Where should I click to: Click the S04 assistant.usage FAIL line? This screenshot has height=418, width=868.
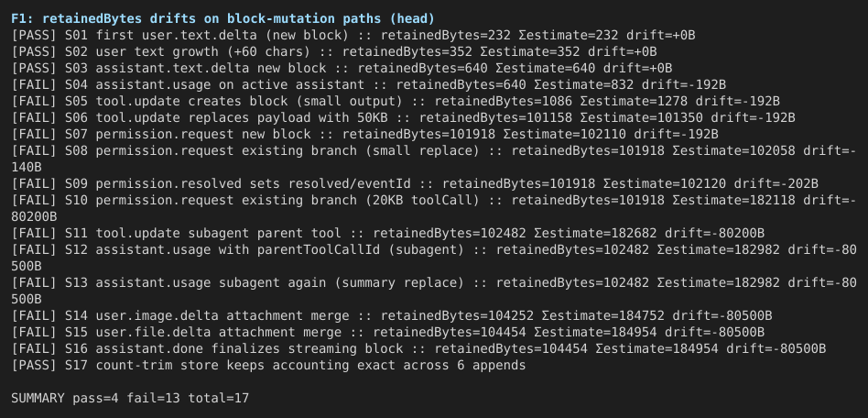click(x=369, y=85)
